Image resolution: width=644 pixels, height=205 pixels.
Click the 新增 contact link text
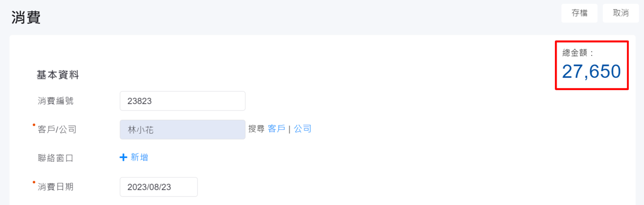pos(139,157)
